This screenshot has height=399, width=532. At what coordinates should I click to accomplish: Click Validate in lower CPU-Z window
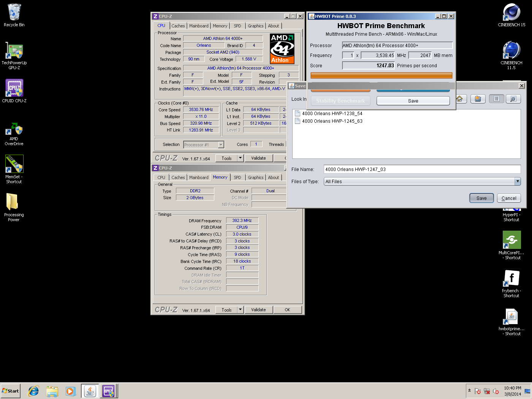click(258, 310)
